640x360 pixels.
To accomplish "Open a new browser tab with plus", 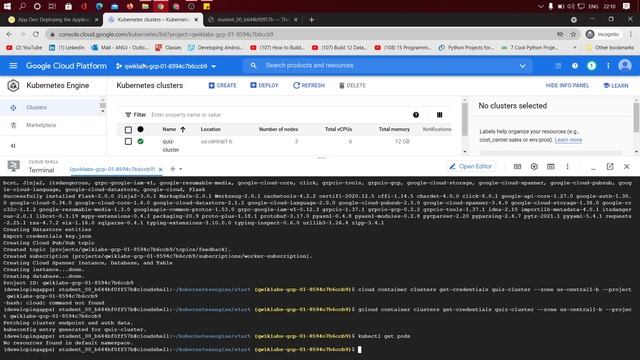I will point(311,20).
